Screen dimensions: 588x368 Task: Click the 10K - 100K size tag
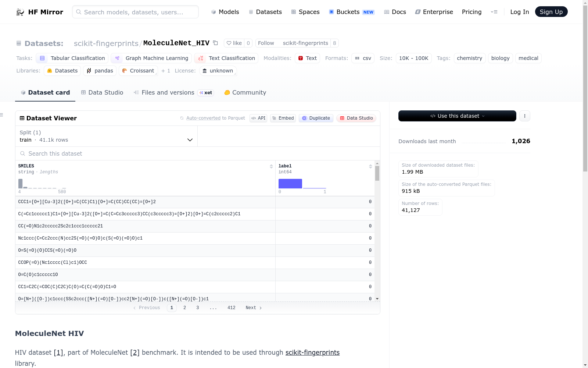coord(414,58)
